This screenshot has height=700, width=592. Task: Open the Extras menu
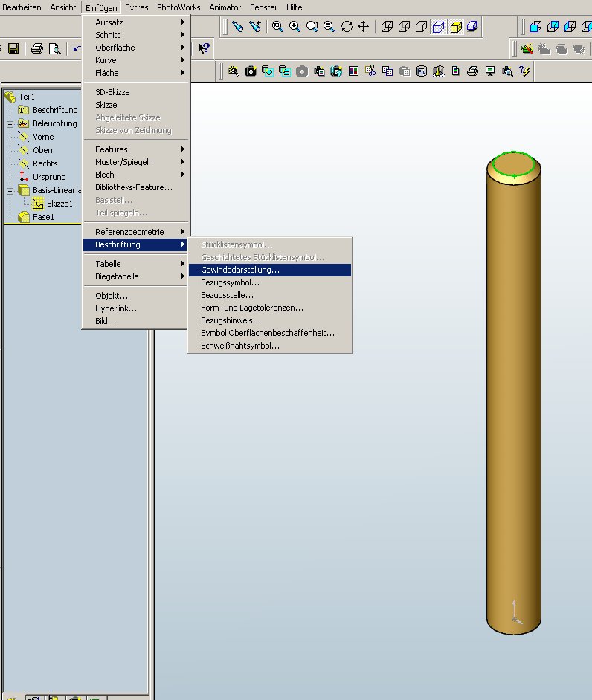click(x=136, y=7)
